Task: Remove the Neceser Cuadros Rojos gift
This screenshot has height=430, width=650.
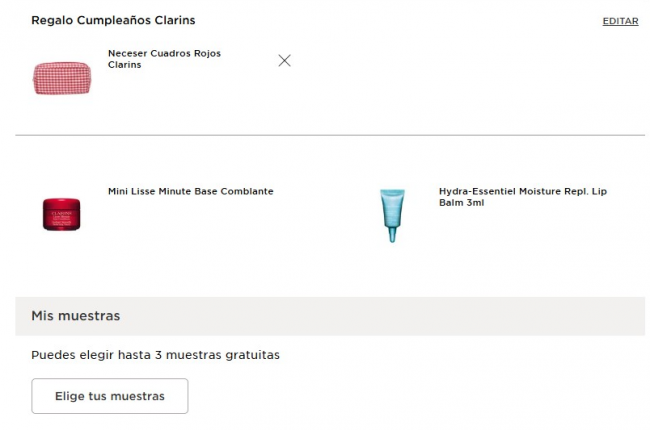Action: point(284,60)
